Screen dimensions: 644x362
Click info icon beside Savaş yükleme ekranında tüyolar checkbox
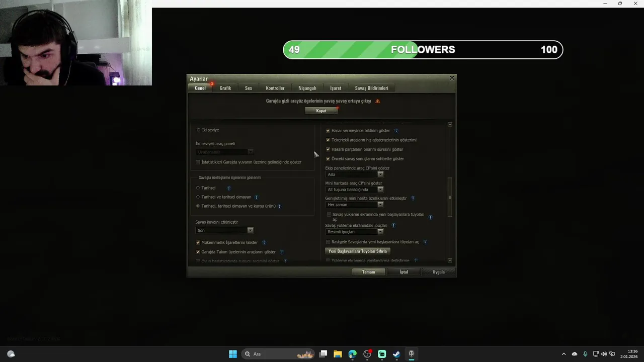431,217
